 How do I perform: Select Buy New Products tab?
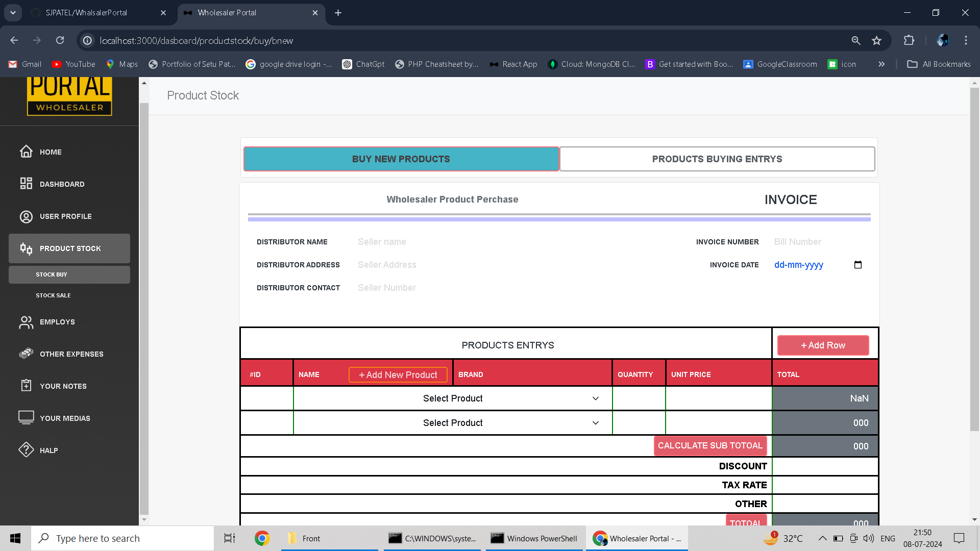point(401,159)
